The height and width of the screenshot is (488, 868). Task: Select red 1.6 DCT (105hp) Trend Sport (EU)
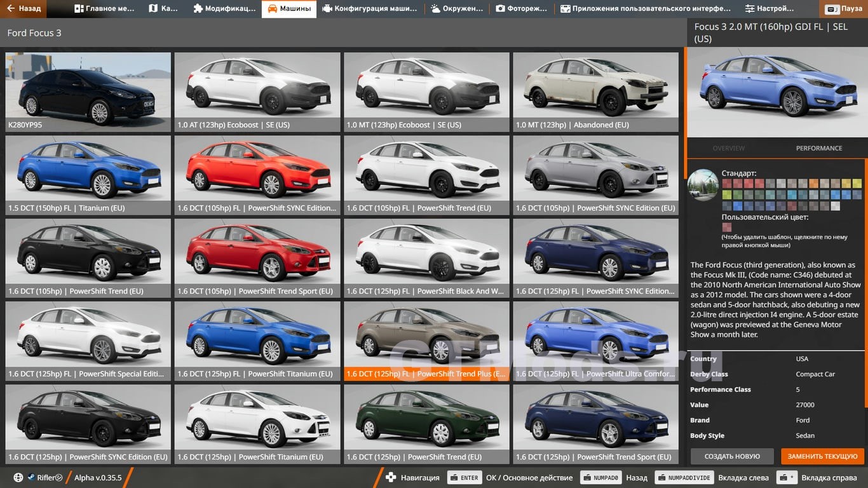257,258
